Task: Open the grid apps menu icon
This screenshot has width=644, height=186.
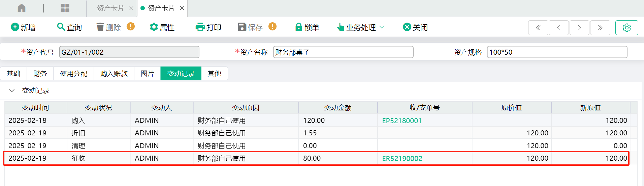Action: click(x=65, y=8)
